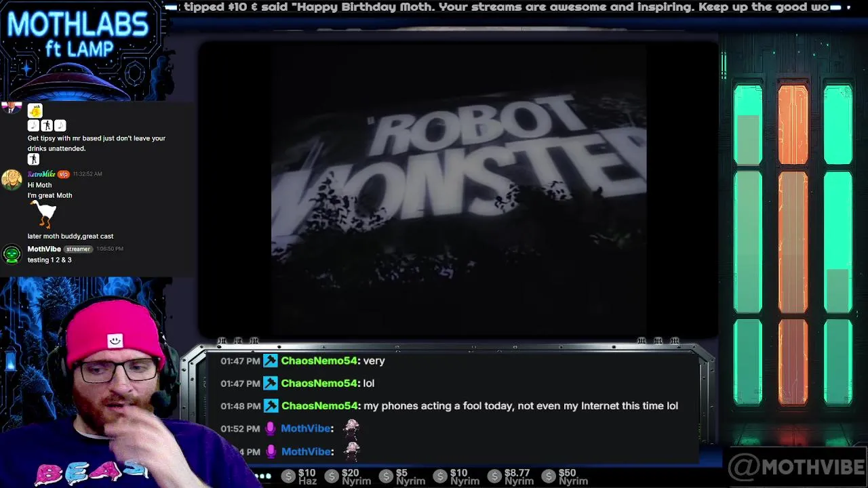
Task: Select the MothVibe username on the 01:52 PM message
Action: coord(305,428)
